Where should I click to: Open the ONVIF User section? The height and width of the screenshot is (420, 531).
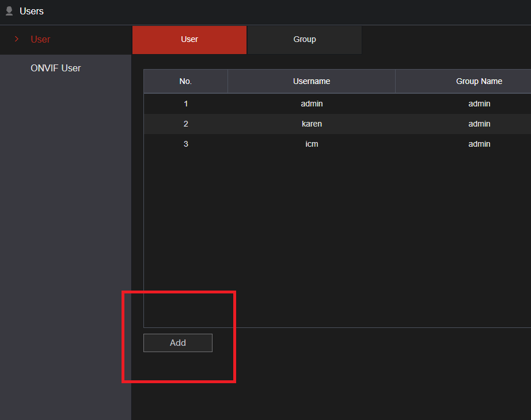(55, 68)
